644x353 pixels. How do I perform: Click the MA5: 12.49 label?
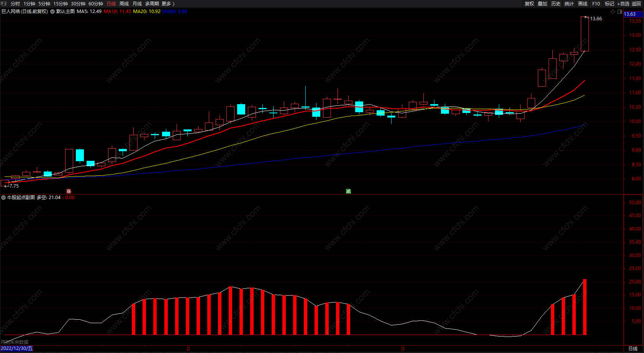click(x=89, y=11)
